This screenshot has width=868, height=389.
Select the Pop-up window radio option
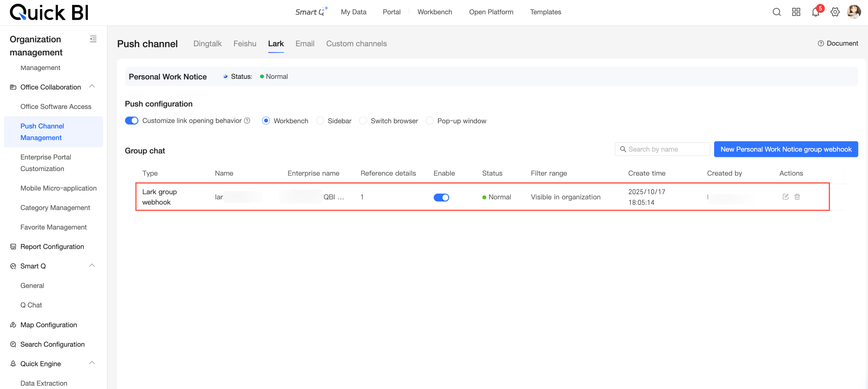coord(430,121)
